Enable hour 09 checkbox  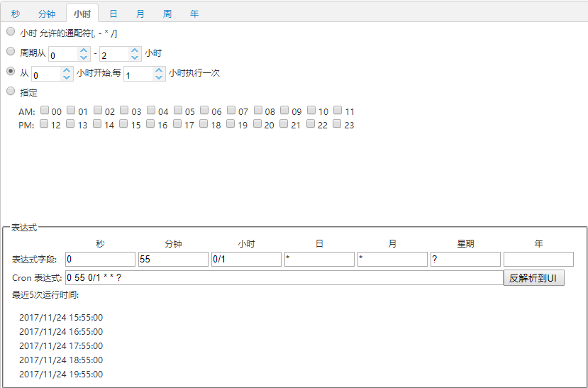(284, 110)
